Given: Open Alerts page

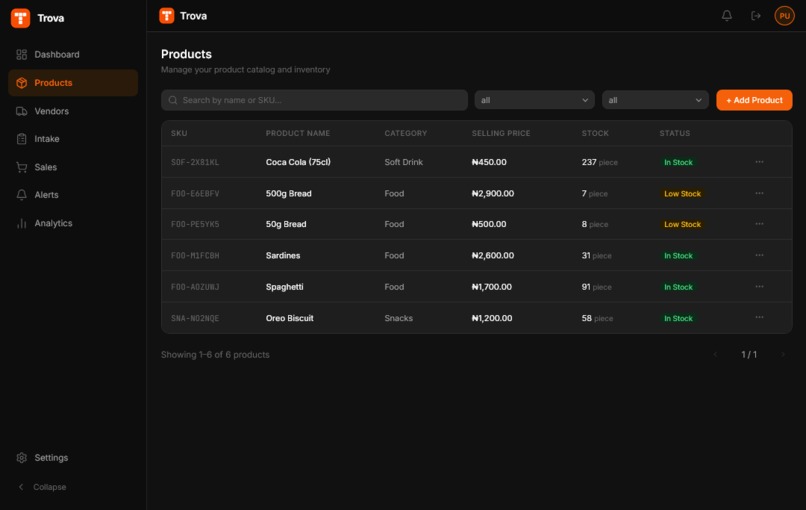Looking at the screenshot, I should [73, 195].
